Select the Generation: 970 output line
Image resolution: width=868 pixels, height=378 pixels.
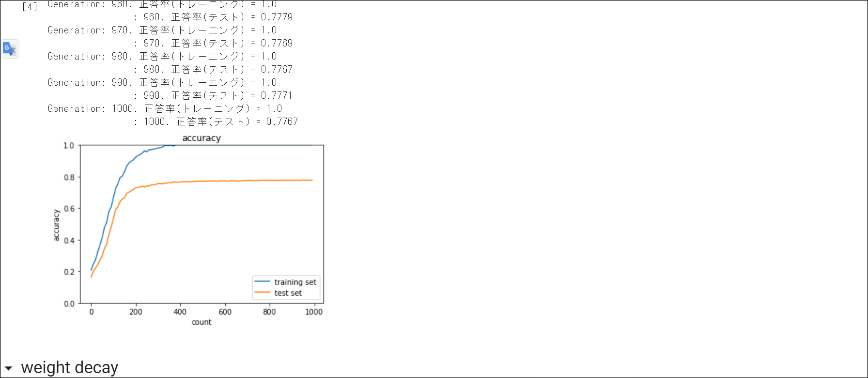pos(162,30)
